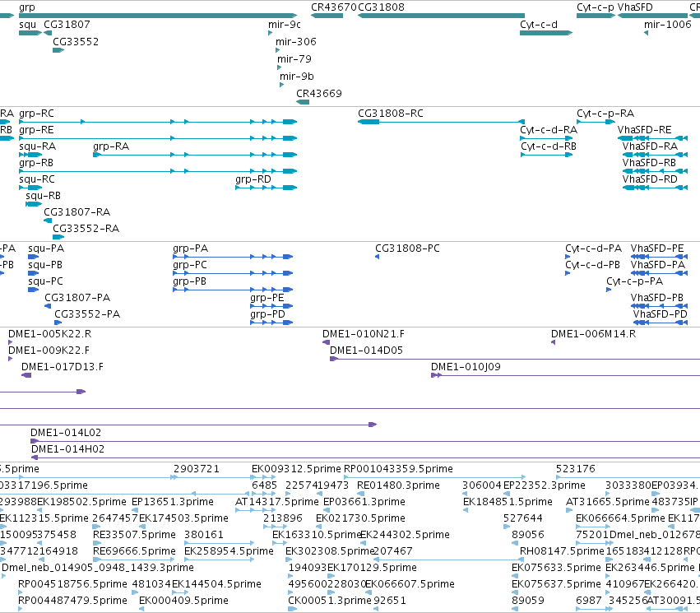700x613 pixels.
Task: Select the DME1-014L02 clone label
Action: pyautogui.click(x=66, y=433)
